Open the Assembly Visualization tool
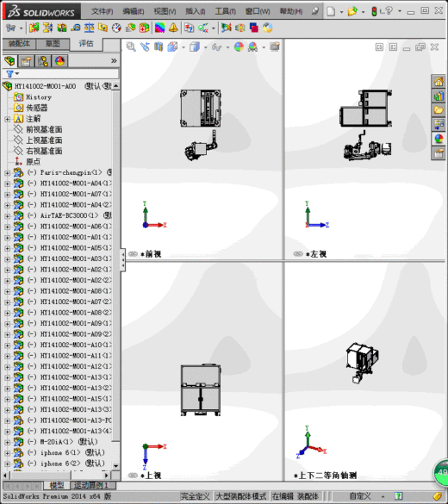The height and width of the screenshot is (504, 448). 130,28
